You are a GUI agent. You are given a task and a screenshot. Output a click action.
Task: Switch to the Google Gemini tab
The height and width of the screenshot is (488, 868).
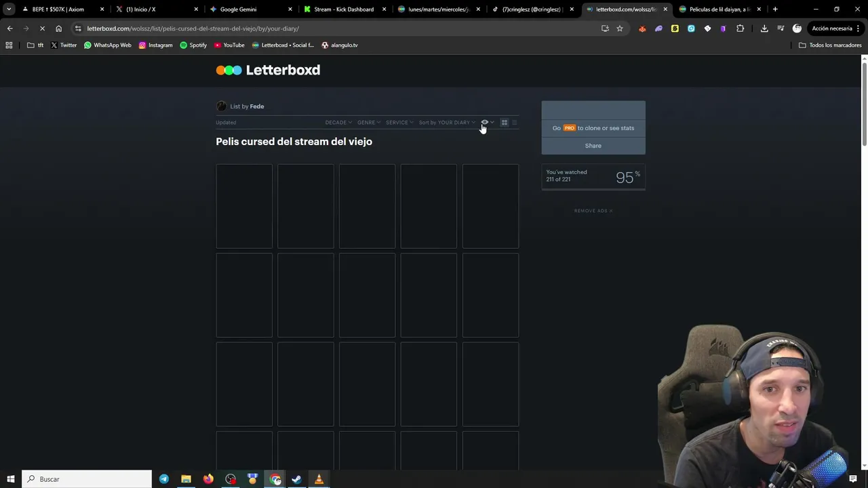(x=251, y=9)
